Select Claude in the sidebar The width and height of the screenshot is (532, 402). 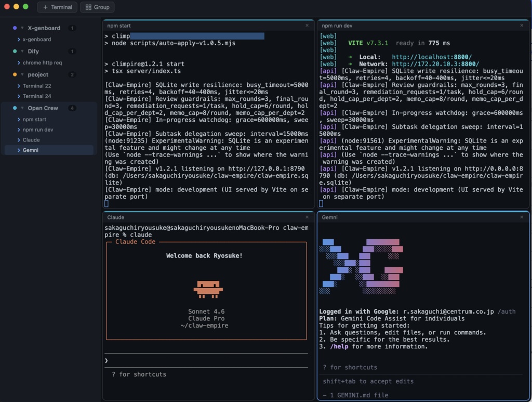point(49,140)
